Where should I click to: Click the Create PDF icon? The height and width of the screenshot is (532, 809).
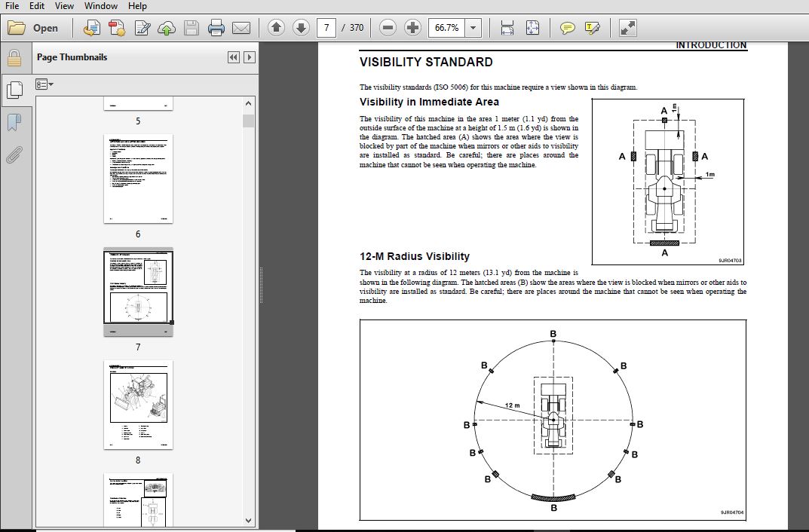[x=92, y=28]
